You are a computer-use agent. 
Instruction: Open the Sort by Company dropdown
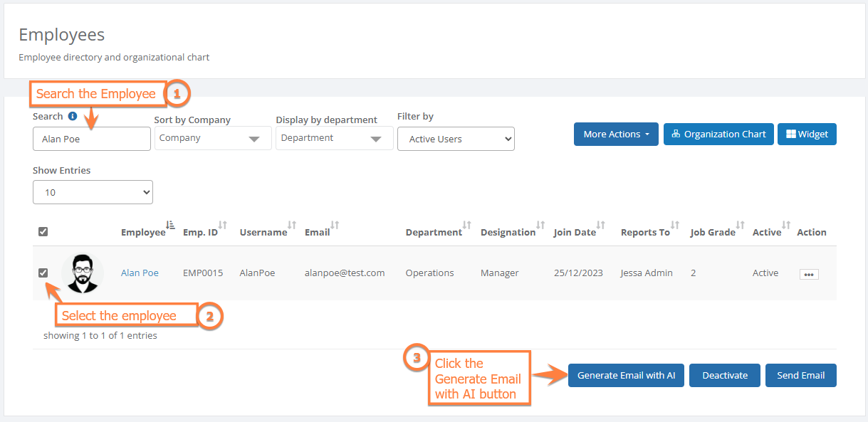coord(213,138)
